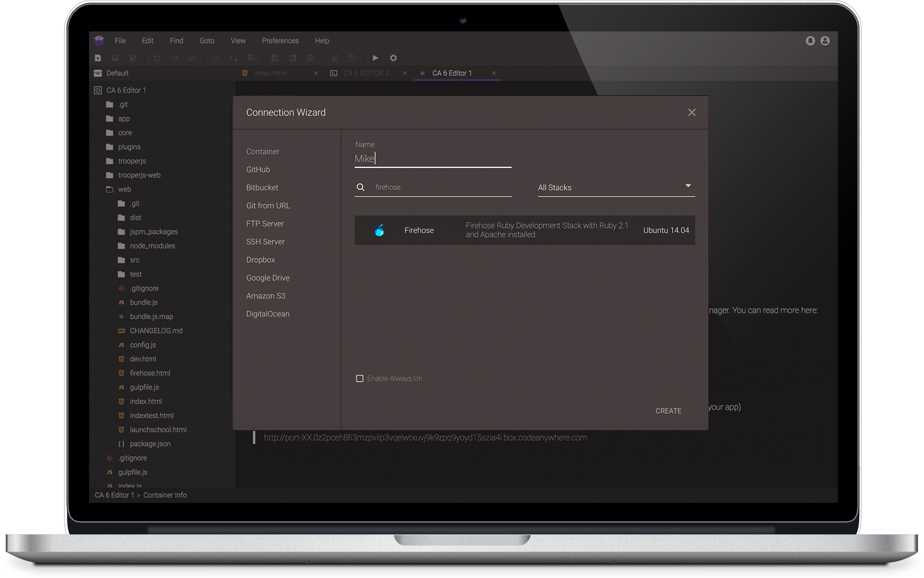Open firehose.html in the file tree
This screenshot has width=924, height=578.
coord(150,373)
